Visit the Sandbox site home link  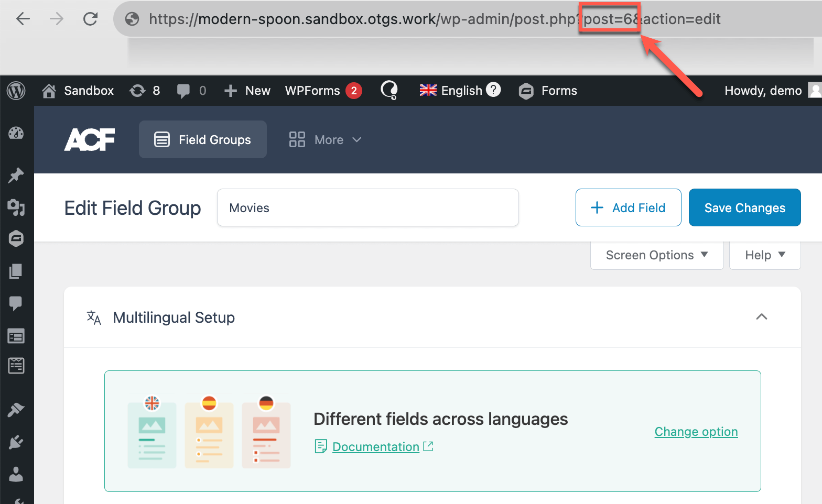point(78,91)
